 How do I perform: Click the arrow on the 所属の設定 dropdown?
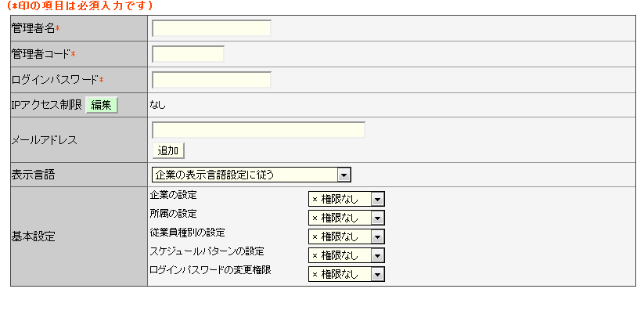point(377,218)
